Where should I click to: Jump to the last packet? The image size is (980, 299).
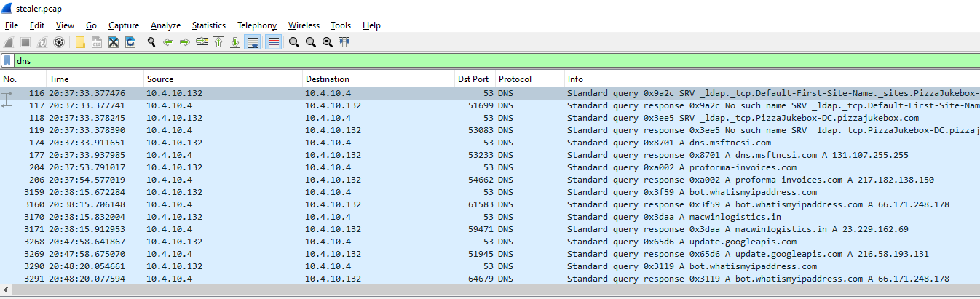click(235, 42)
